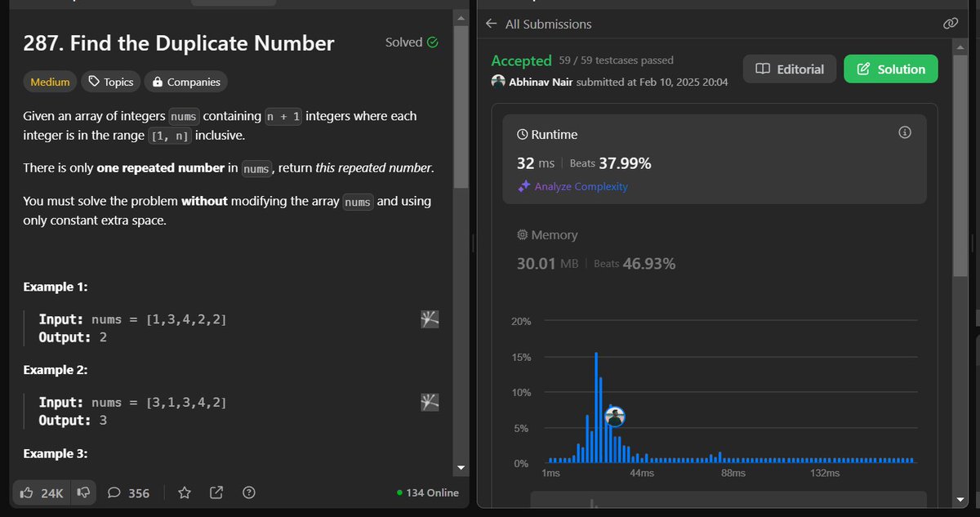Click the thumbs-down dislike icon
The height and width of the screenshot is (517, 980).
[83, 492]
